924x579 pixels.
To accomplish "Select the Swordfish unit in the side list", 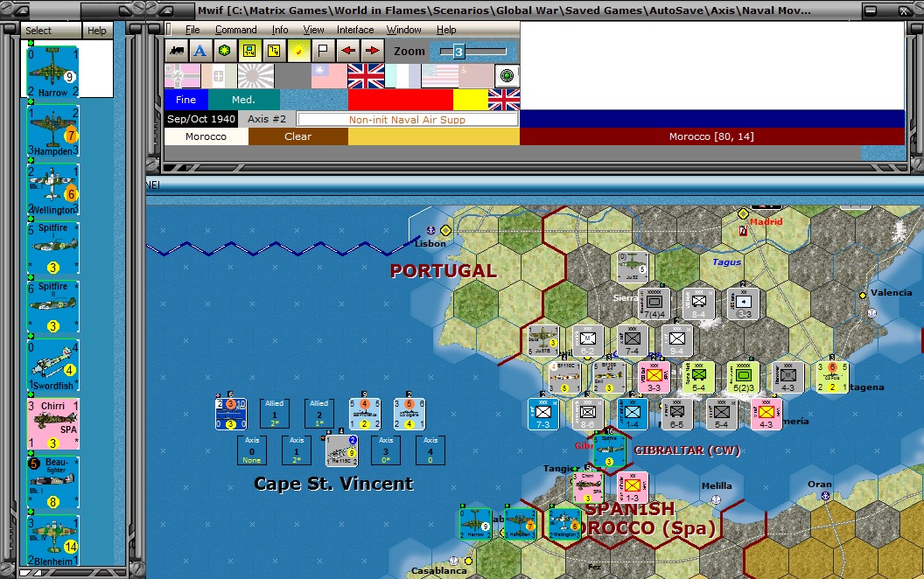I will 53,366.
